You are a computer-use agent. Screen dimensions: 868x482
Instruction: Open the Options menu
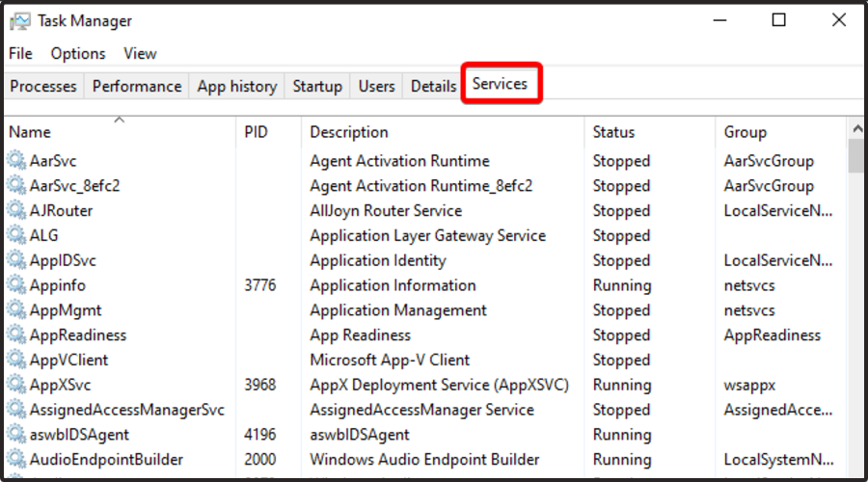[78, 54]
